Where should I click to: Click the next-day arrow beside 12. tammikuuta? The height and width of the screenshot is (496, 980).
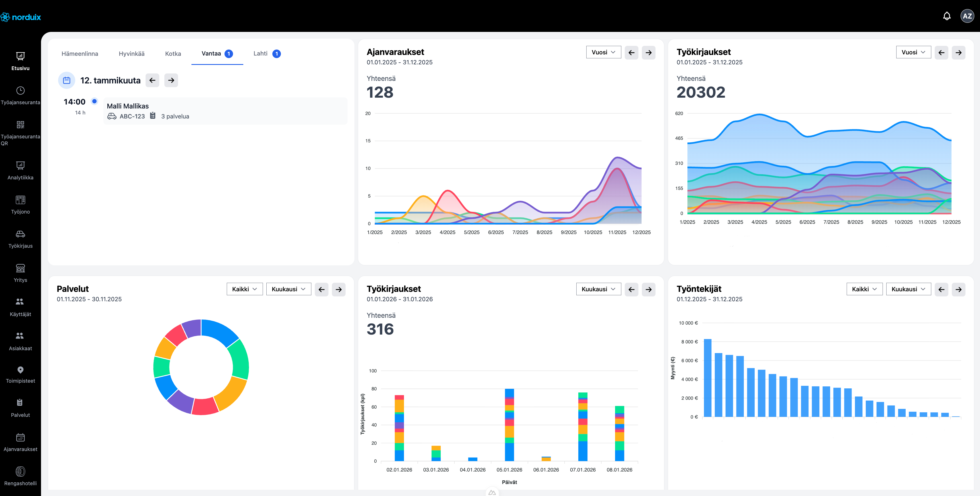click(171, 80)
